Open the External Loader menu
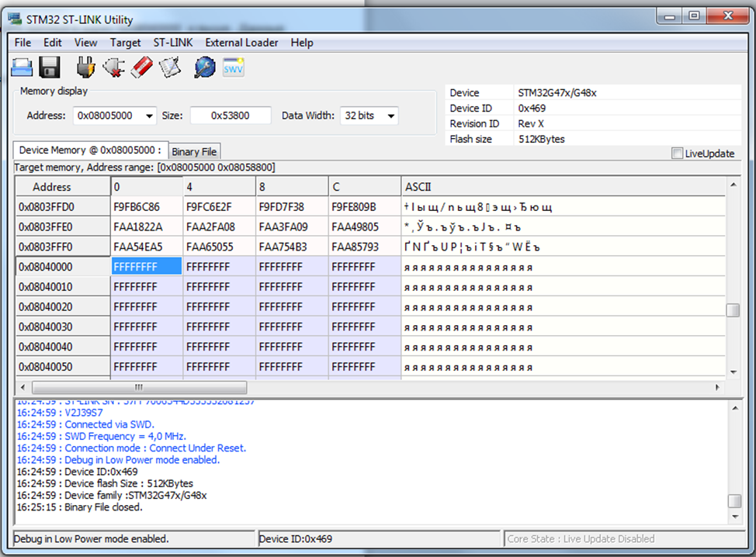This screenshot has width=756, height=557. pos(241,43)
